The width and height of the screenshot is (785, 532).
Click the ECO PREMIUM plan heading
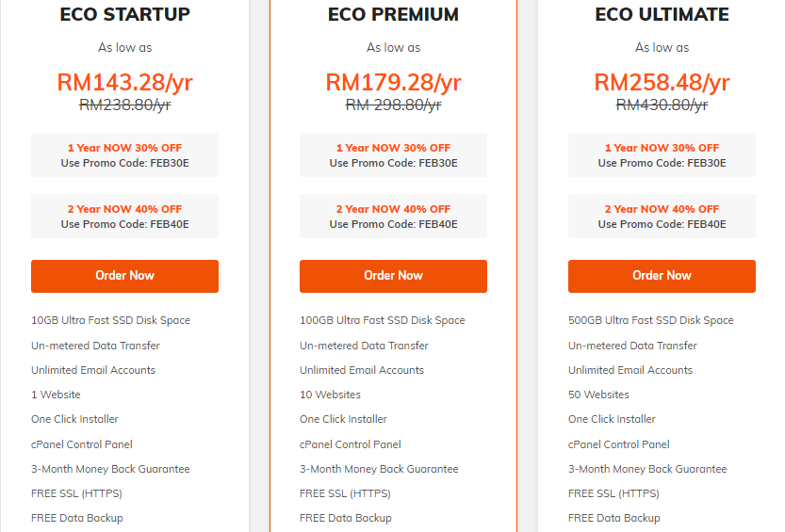[393, 14]
